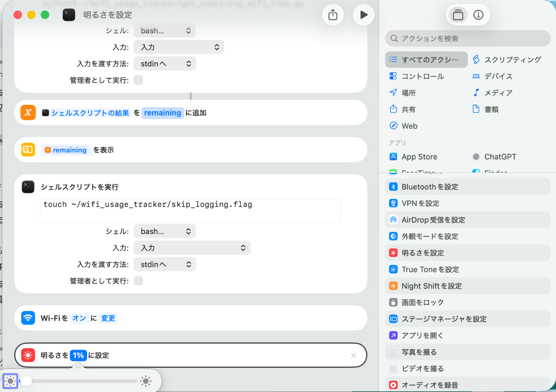
Task: Add the 外観モードを設定 action
Action: click(467, 236)
